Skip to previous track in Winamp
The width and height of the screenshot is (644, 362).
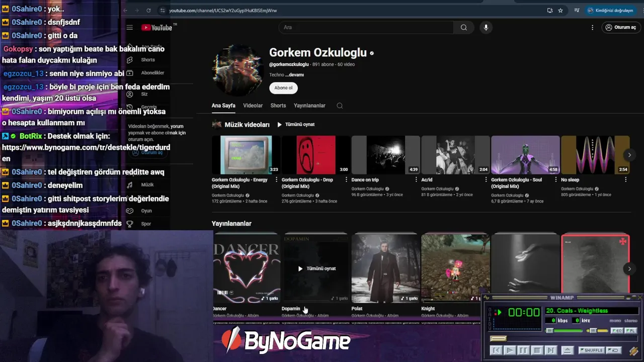(496, 350)
